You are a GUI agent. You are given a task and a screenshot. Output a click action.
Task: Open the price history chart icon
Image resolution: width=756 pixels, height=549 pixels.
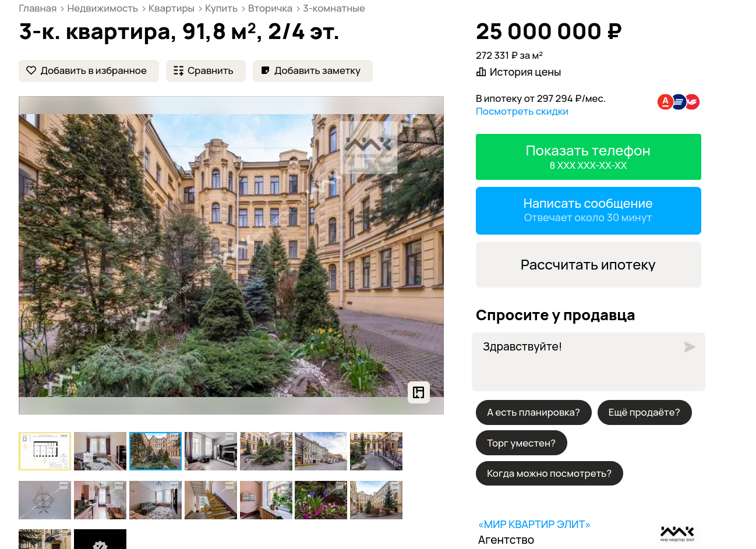coord(481,72)
